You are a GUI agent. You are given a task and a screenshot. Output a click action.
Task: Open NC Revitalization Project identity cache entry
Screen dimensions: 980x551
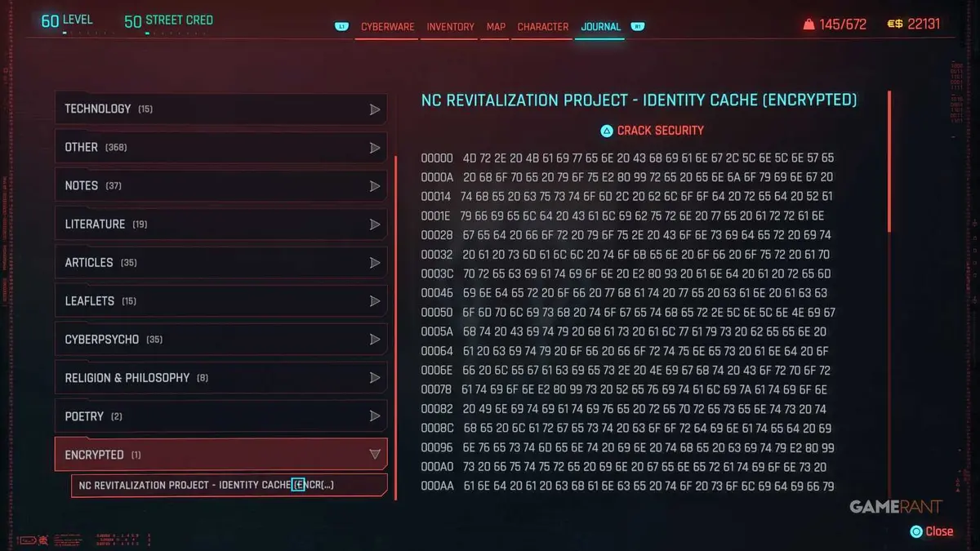click(x=229, y=485)
